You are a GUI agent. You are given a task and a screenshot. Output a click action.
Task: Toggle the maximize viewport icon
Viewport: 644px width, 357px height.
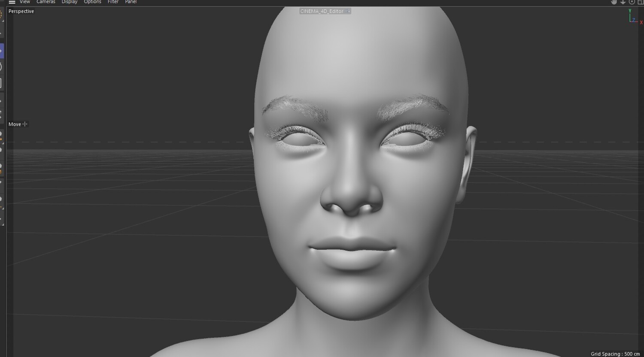tap(641, 2)
